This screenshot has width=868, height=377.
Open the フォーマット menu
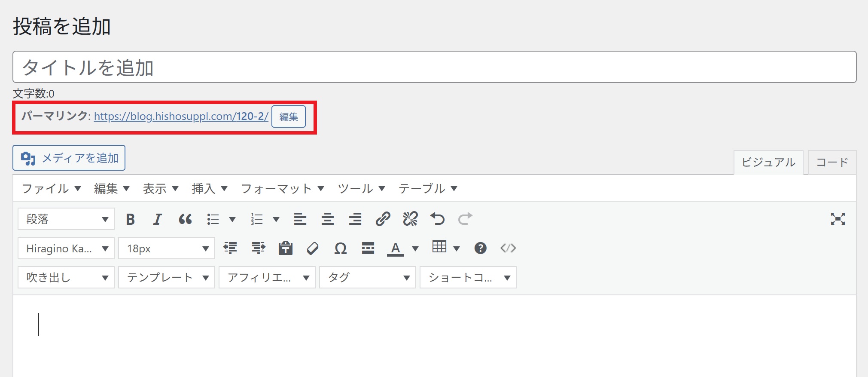click(282, 189)
